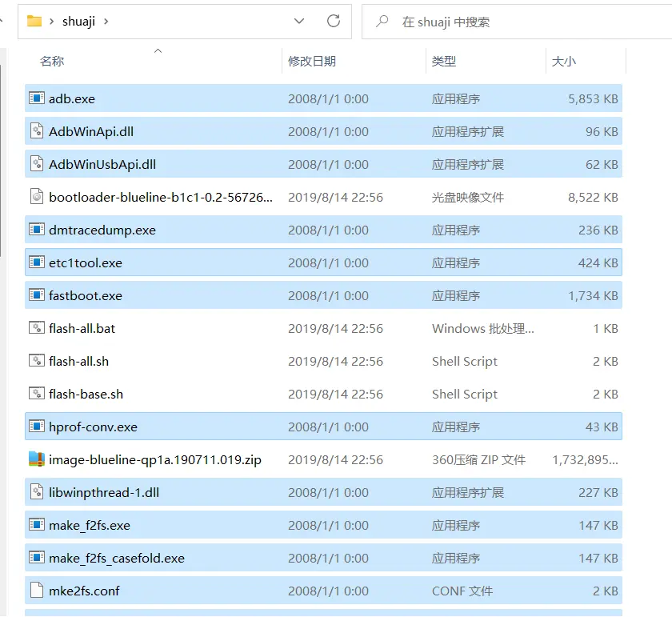Refresh the shuaji folder view
The image size is (672, 617).
click(x=334, y=21)
